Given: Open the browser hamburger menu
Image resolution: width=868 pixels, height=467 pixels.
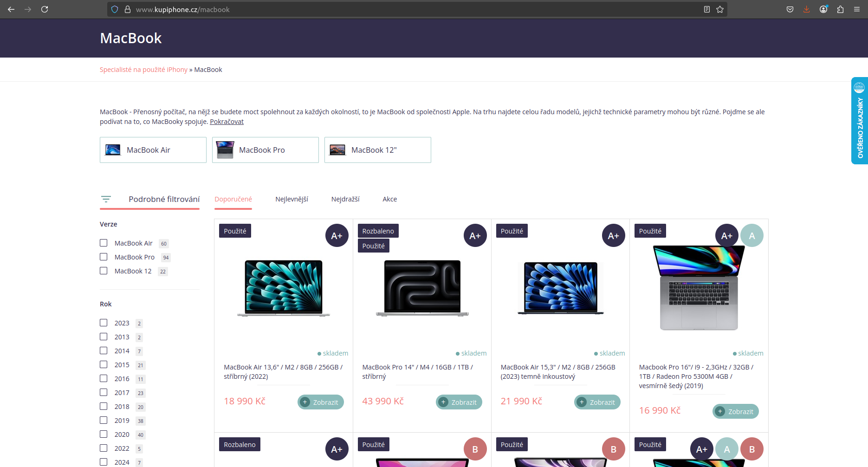Looking at the screenshot, I should coord(857,9).
